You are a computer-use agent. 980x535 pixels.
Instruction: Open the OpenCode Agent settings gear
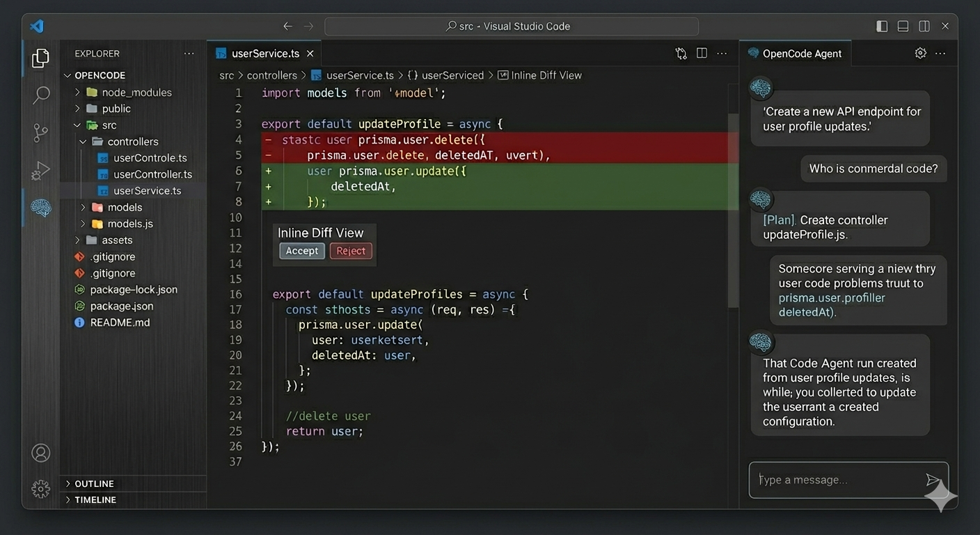(920, 52)
